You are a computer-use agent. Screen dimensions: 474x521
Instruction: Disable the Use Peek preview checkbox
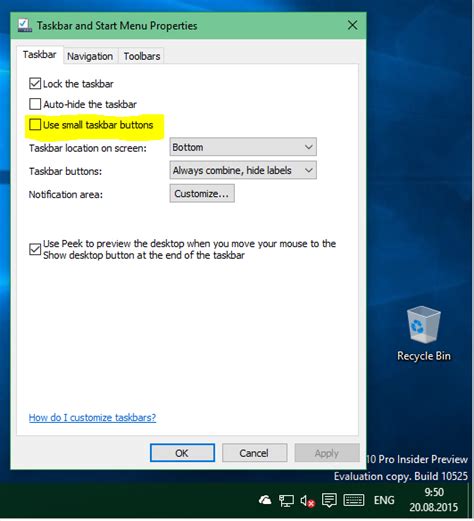coord(35,249)
